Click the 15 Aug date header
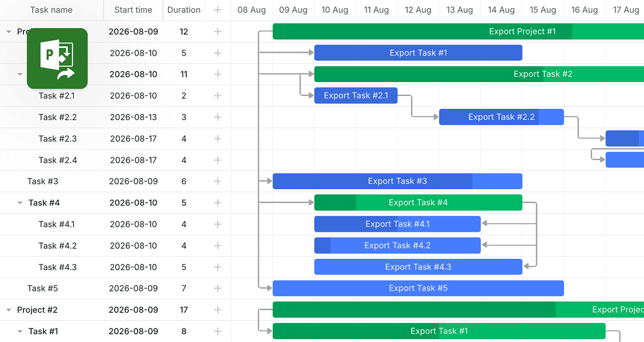 tap(543, 10)
